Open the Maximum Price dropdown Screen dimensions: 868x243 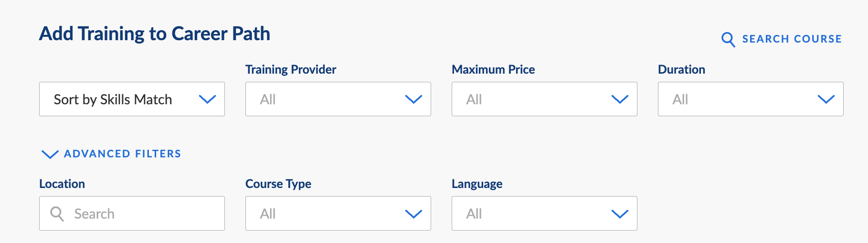(x=544, y=99)
